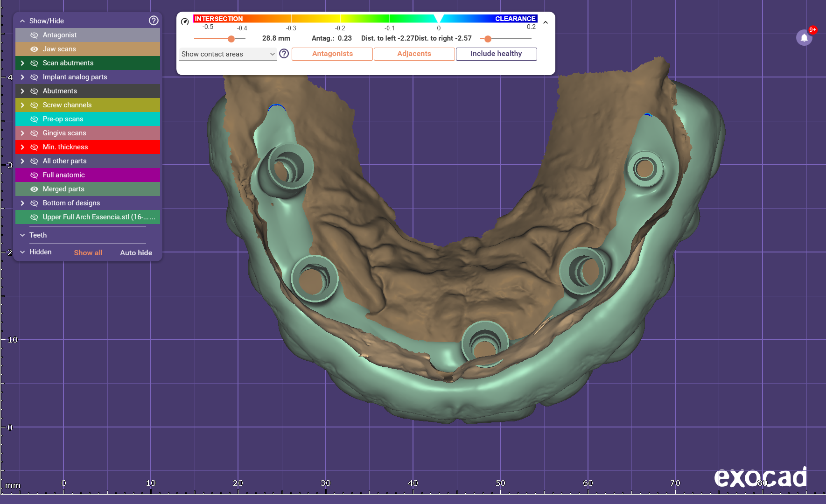Select the Antagonists option
The image size is (826, 504).
332,54
